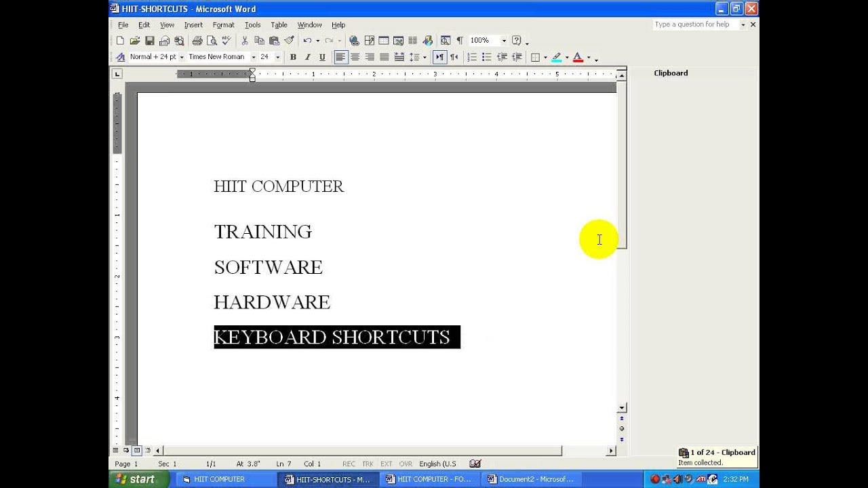Expand the Undo history dropdown arrow

point(317,41)
